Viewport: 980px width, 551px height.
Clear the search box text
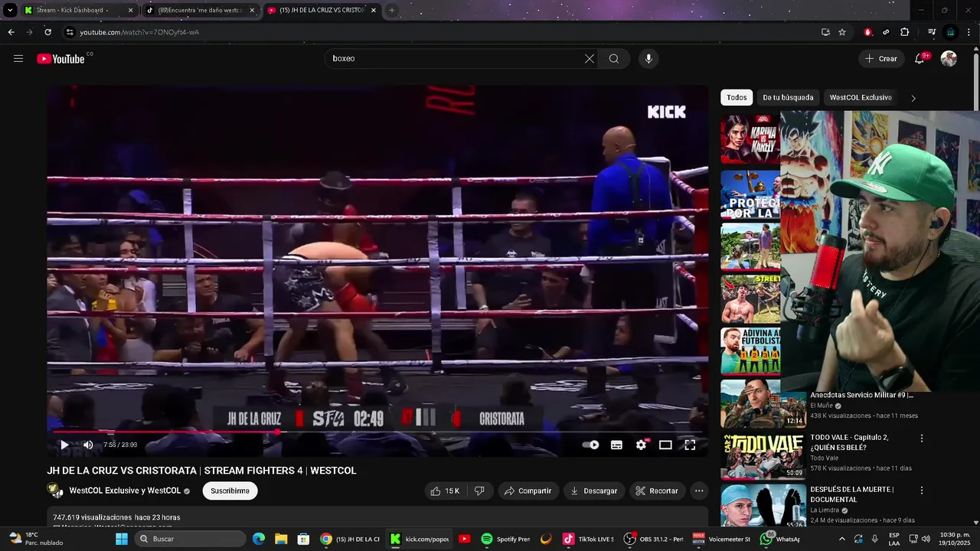(x=590, y=58)
